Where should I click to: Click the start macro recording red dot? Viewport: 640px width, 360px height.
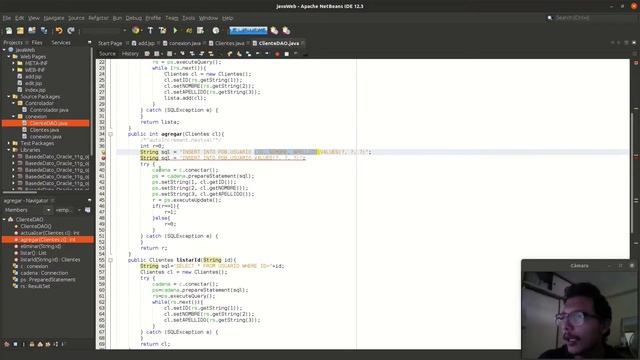(277, 54)
